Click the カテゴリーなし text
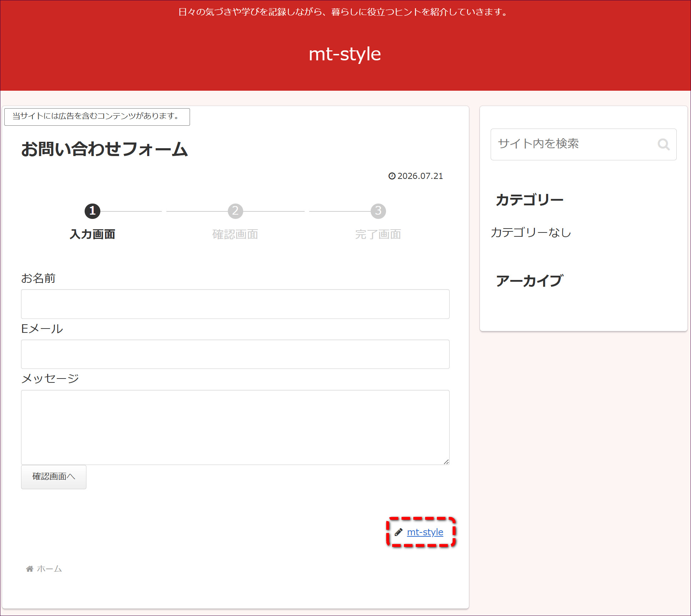Viewport: 691px width, 616px height. tap(531, 232)
